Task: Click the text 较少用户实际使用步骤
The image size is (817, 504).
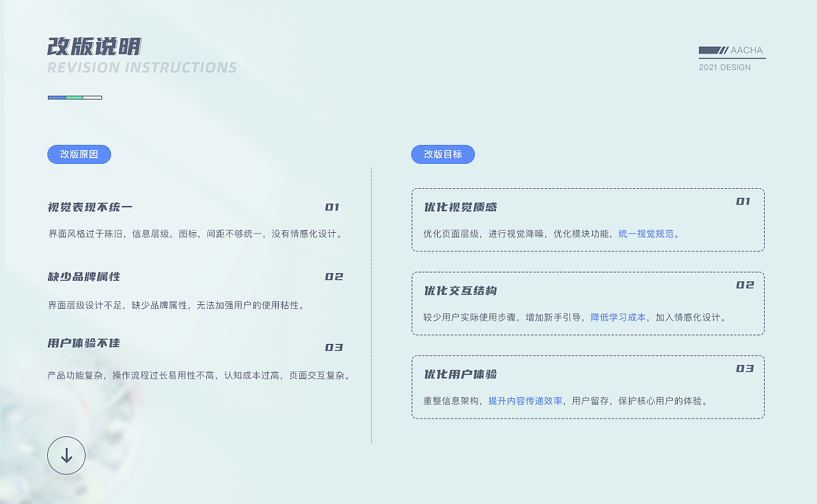Action: point(470,317)
